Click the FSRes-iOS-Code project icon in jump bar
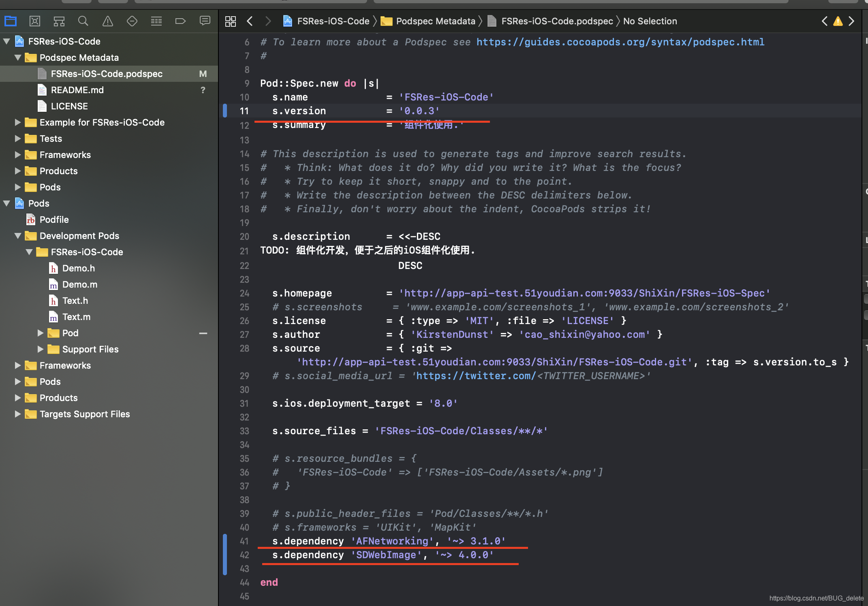Screen dimensions: 868x606 coord(287,21)
